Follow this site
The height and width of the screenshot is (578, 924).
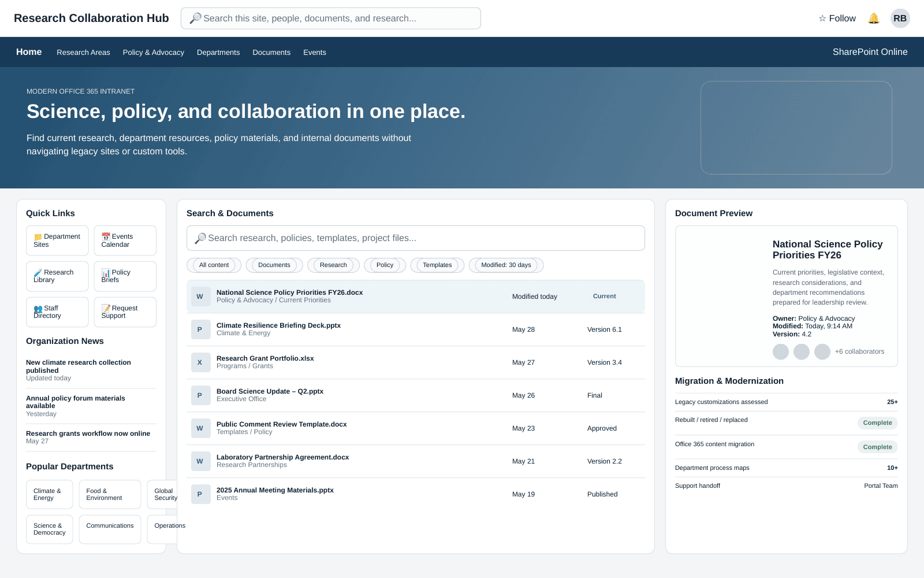(x=837, y=18)
